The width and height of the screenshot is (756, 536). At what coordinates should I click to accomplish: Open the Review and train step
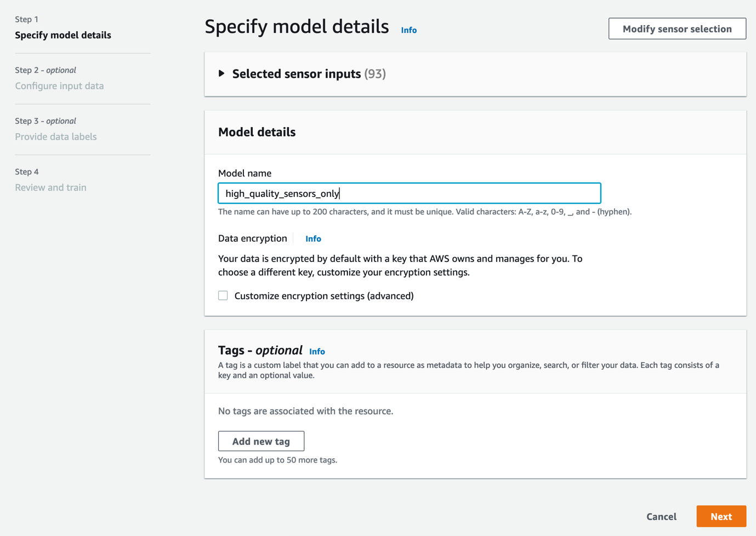pyautogui.click(x=50, y=187)
